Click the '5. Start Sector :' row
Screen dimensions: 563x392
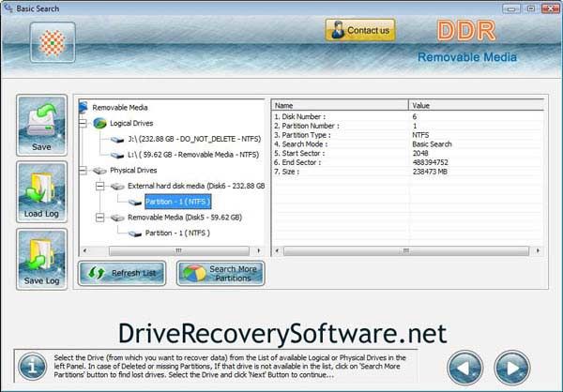[407, 153]
